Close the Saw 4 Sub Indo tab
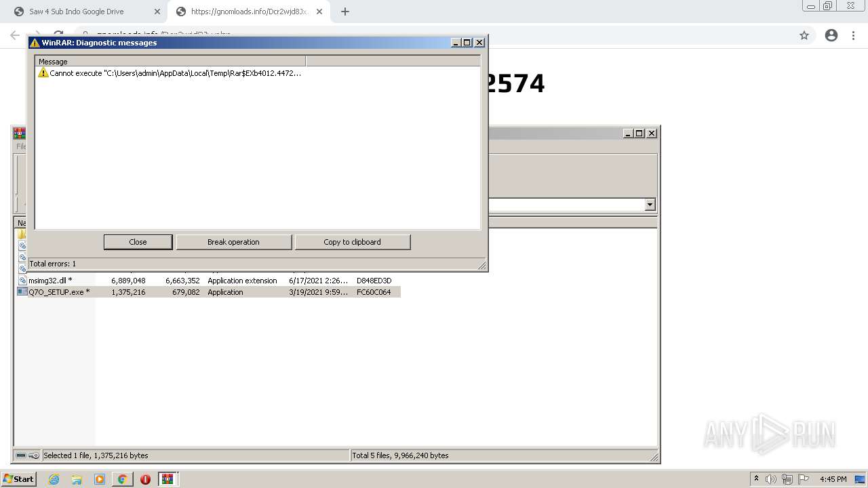Screen dimensions: 868x488 157,12
